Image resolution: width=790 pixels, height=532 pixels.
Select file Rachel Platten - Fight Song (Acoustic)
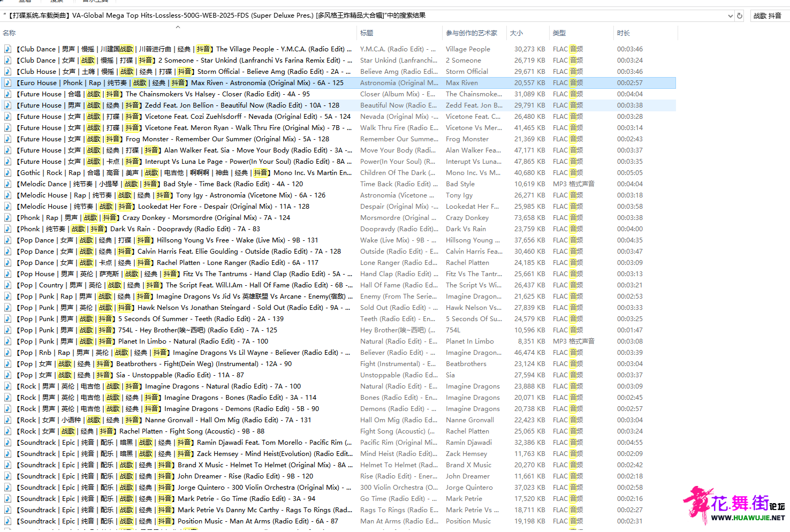[x=140, y=431]
